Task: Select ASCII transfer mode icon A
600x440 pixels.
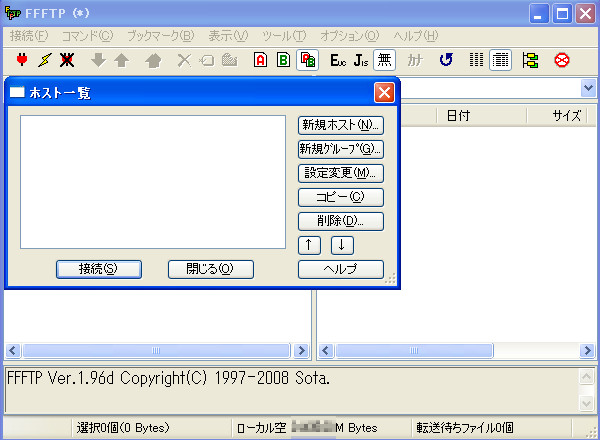Action: [x=261, y=60]
